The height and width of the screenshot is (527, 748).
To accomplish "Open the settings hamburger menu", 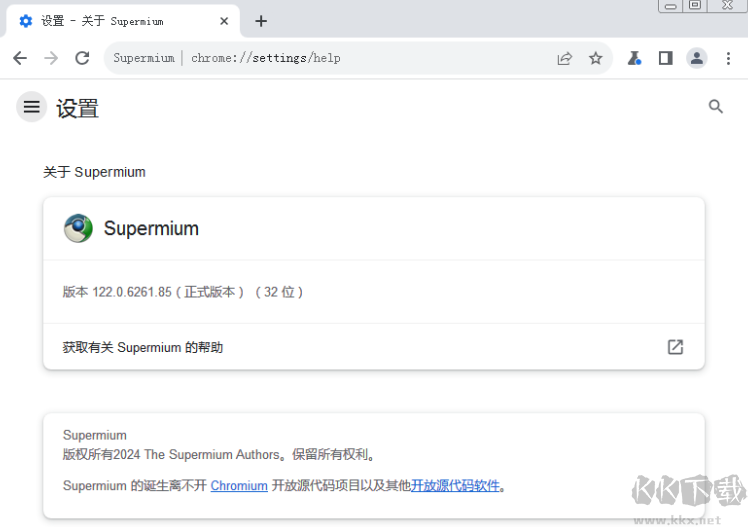I will click(31, 106).
